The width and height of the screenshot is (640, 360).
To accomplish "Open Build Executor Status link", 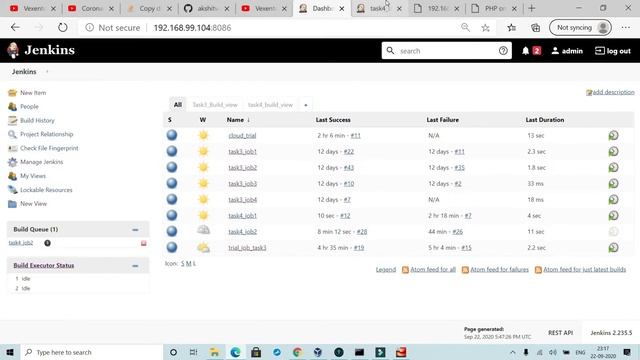I will coord(44,265).
